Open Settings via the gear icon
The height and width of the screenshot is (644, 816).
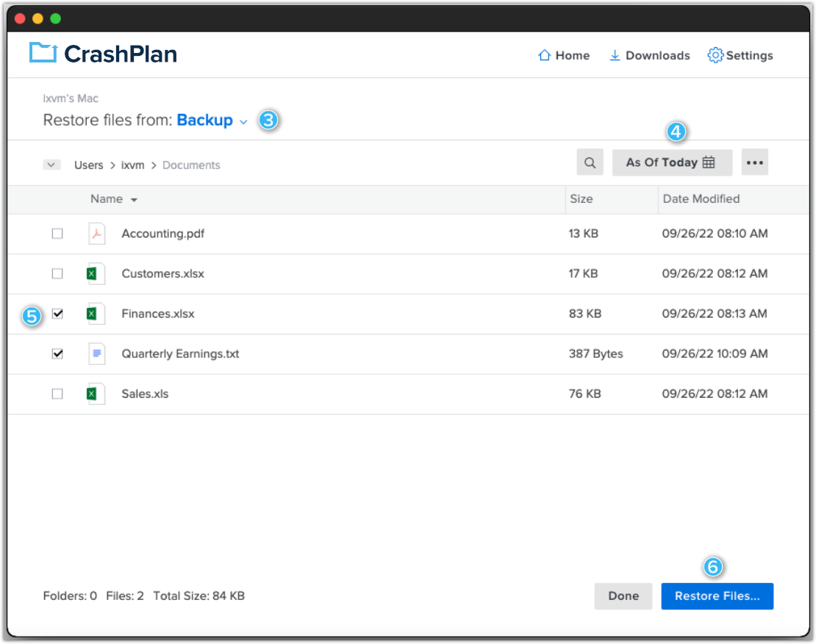point(715,55)
